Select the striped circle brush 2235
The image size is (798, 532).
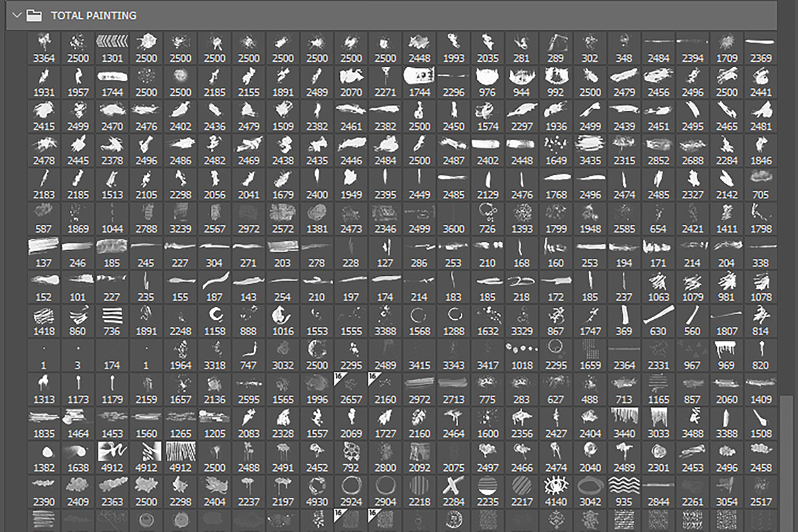[x=488, y=492]
